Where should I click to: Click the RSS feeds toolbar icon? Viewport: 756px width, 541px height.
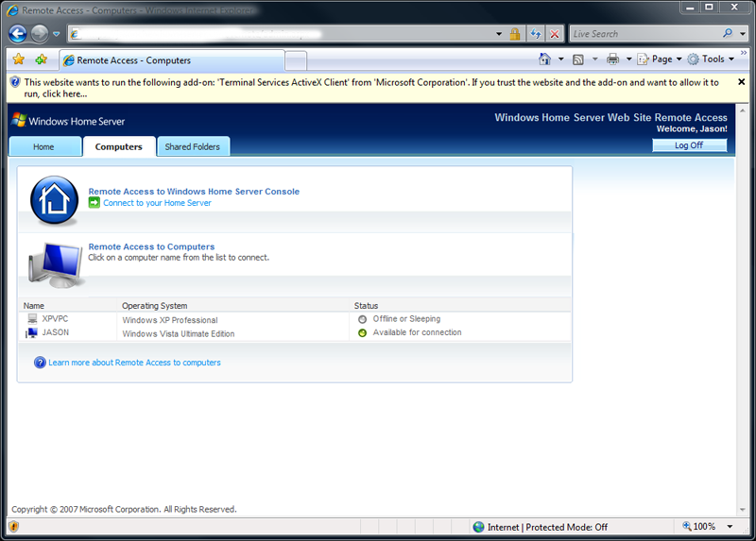(578, 59)
